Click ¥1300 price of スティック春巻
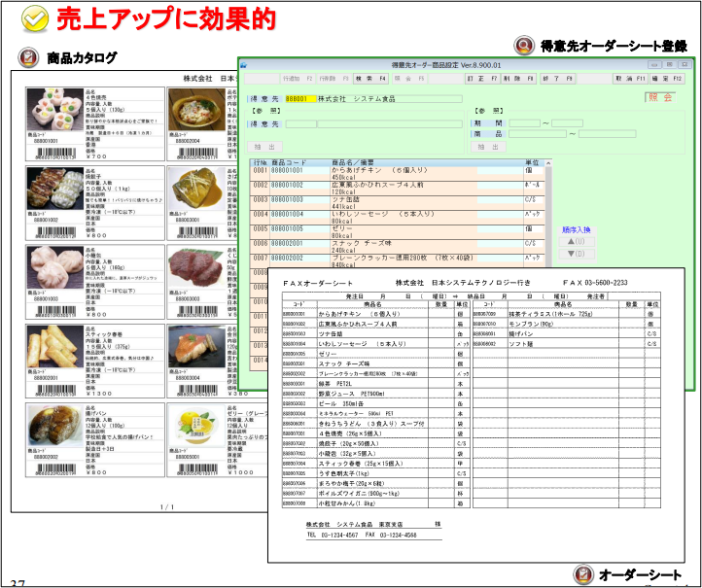The image size is (702, 588). click(98, 394)
